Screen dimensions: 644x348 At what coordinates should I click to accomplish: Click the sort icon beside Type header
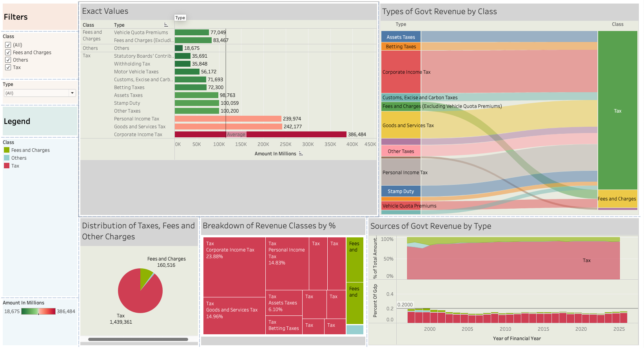(x=166, y=25)
